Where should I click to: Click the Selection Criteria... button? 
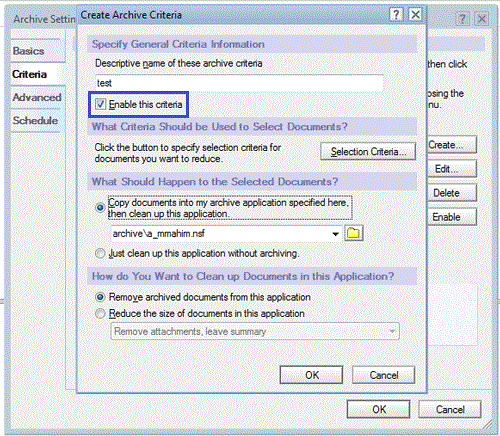click(368, 152)
